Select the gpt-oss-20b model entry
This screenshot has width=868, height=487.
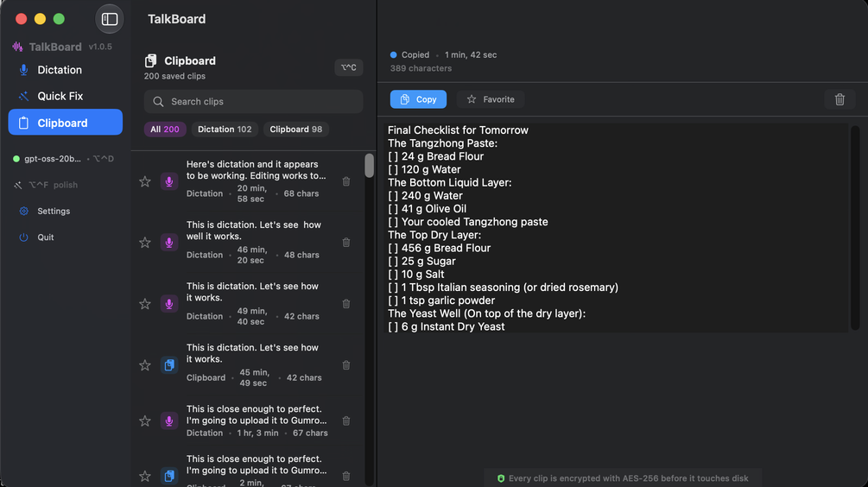click(63, 159)
